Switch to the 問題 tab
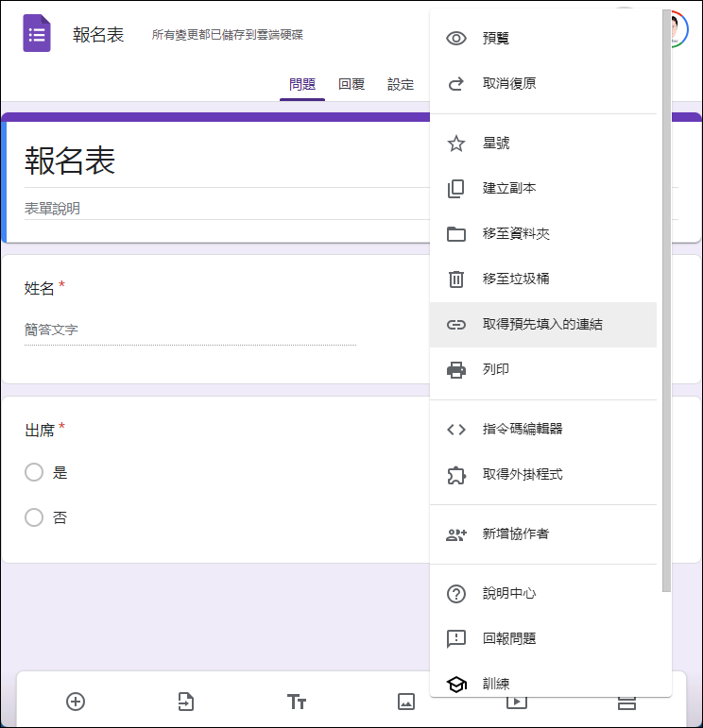 tap(302, 84)
